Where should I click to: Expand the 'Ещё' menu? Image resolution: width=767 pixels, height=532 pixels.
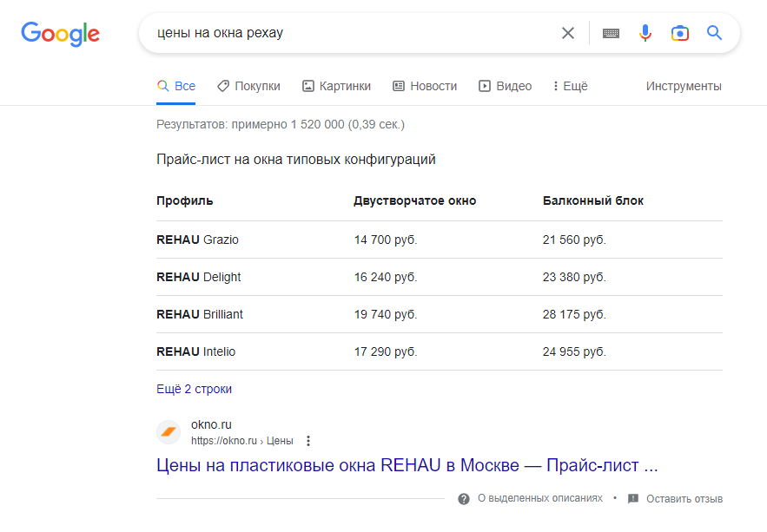tap(571, 86)
